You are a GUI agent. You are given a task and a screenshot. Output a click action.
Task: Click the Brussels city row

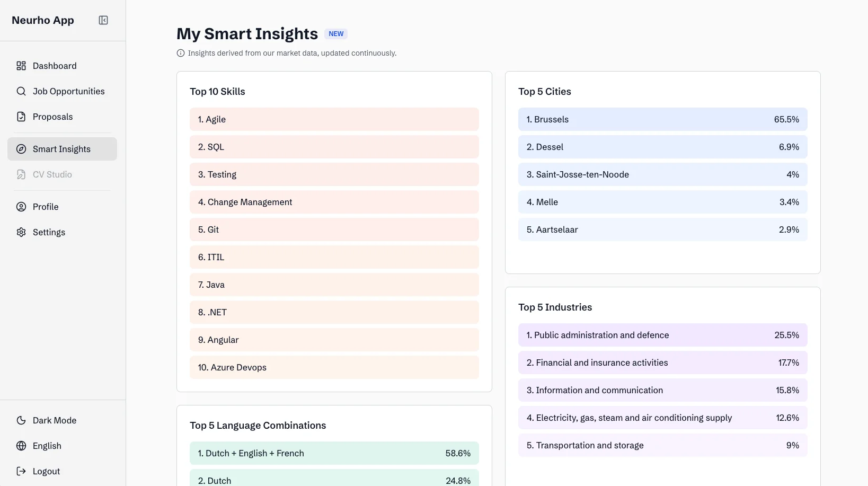point(663,119)
